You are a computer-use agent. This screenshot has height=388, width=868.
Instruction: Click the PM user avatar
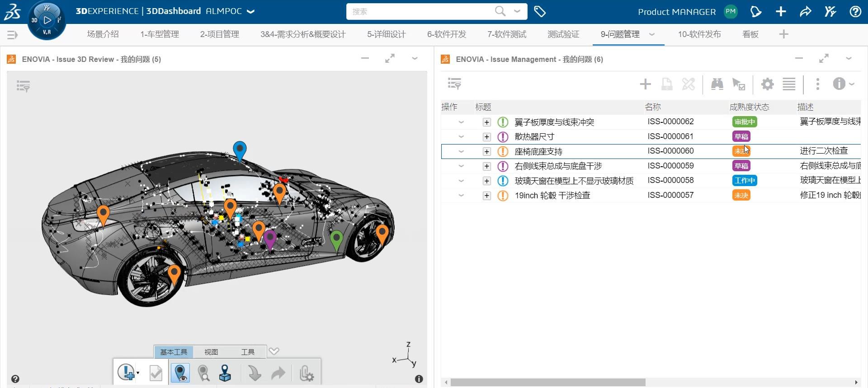tap(731, 12)
